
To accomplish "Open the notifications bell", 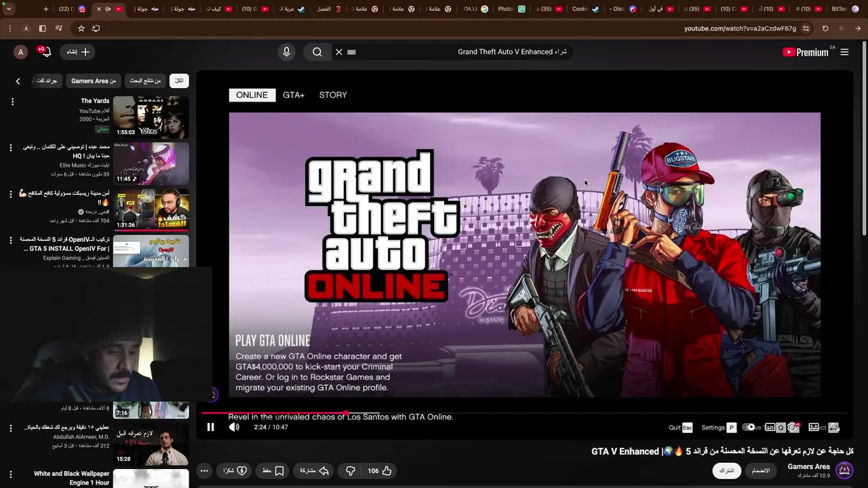I will tap(46, 52).
